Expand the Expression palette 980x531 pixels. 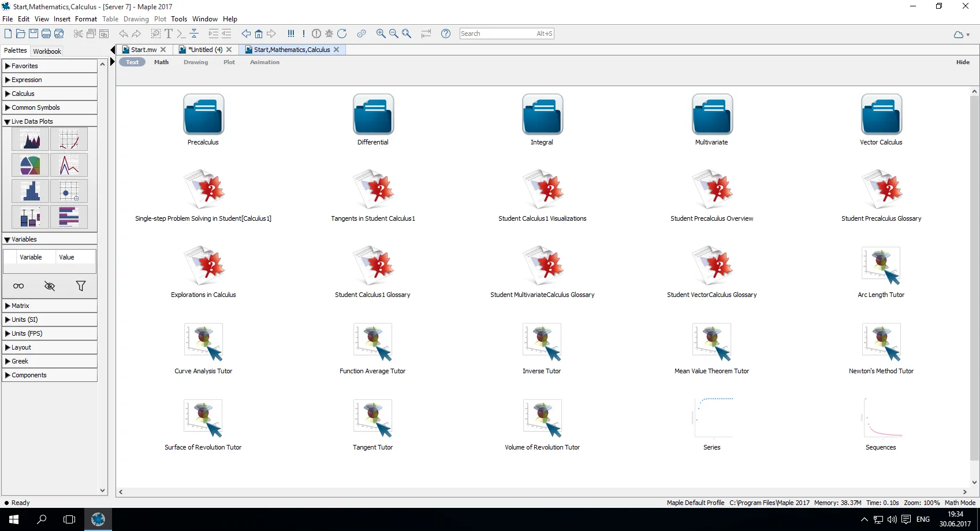50,80
